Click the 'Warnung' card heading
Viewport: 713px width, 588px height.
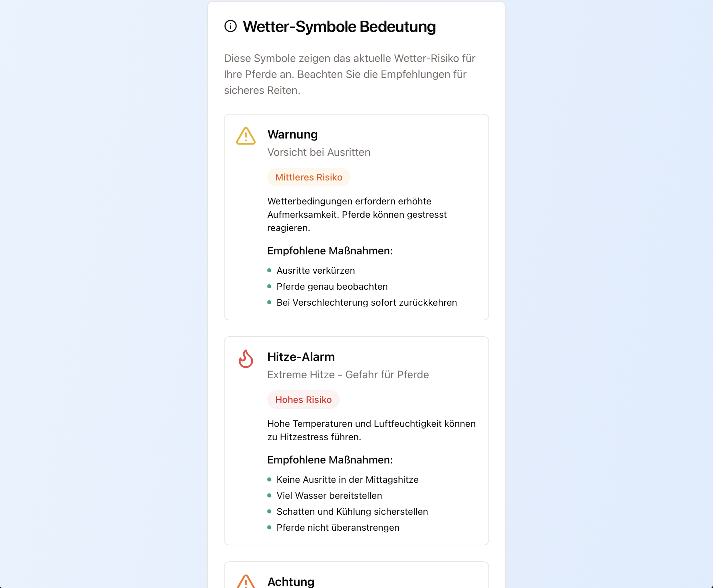[x=293, y=135]
